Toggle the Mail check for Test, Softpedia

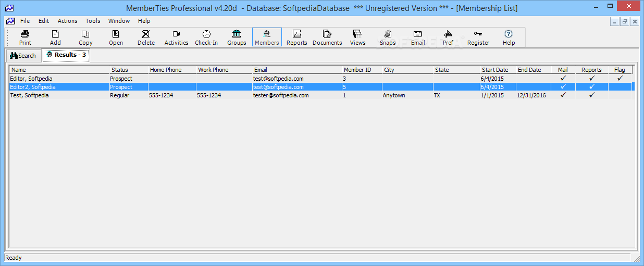click(563, 95)
